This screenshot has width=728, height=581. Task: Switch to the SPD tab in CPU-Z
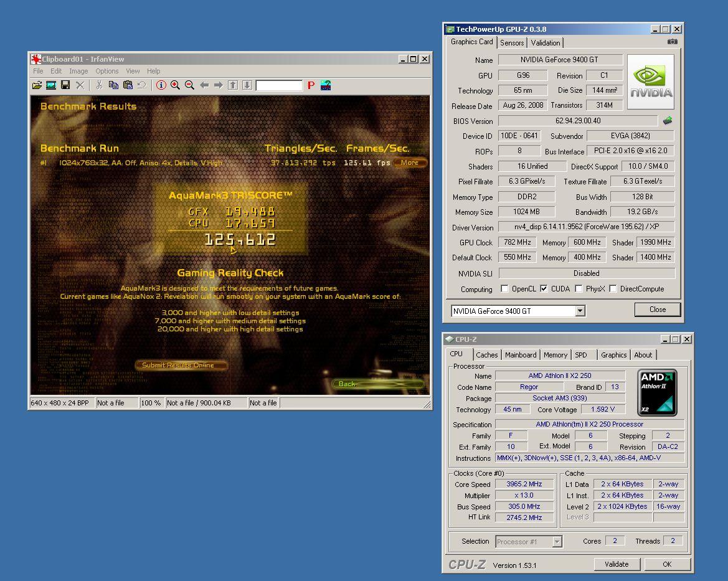point(581,355)
